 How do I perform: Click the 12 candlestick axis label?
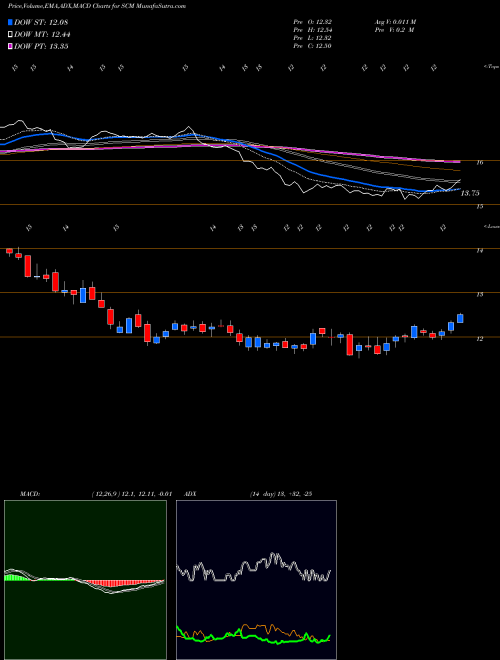pyautogui.click(x=479, y=339)
